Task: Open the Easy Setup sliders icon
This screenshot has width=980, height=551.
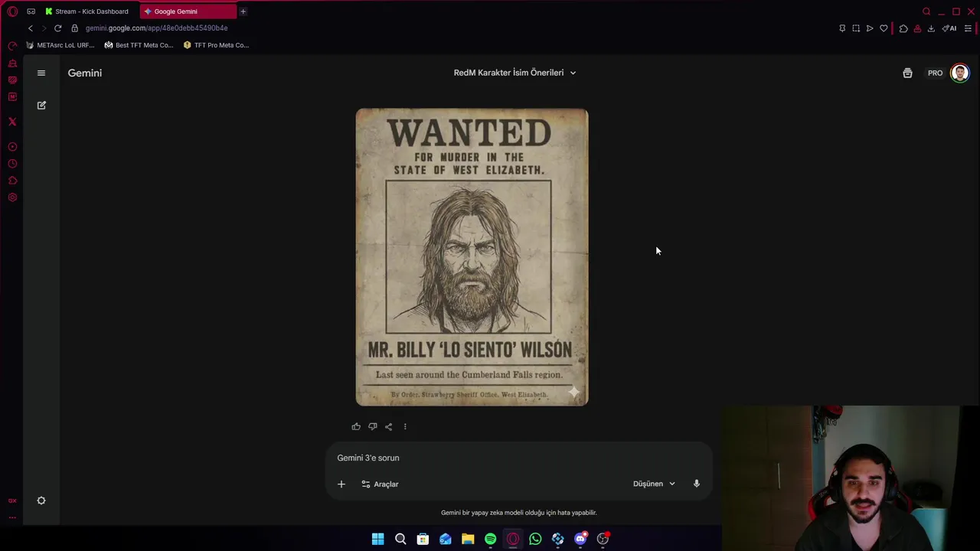Action: (968, 28)
